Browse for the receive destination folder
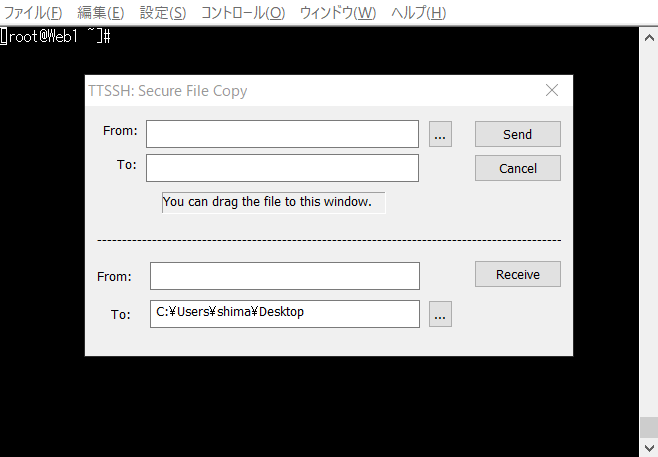This screenshot has width=658, height=457. (440, 314)
